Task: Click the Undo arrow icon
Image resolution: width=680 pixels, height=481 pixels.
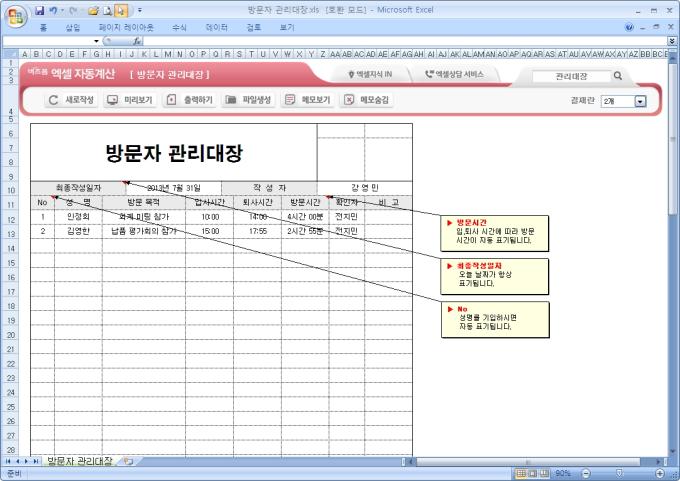Action: pos(53,10)
